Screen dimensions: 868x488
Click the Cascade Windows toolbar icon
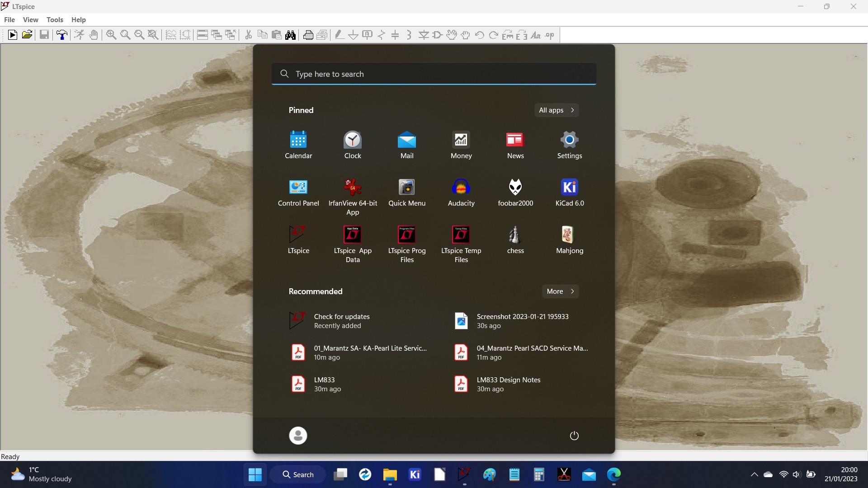[x=217, y=35]
